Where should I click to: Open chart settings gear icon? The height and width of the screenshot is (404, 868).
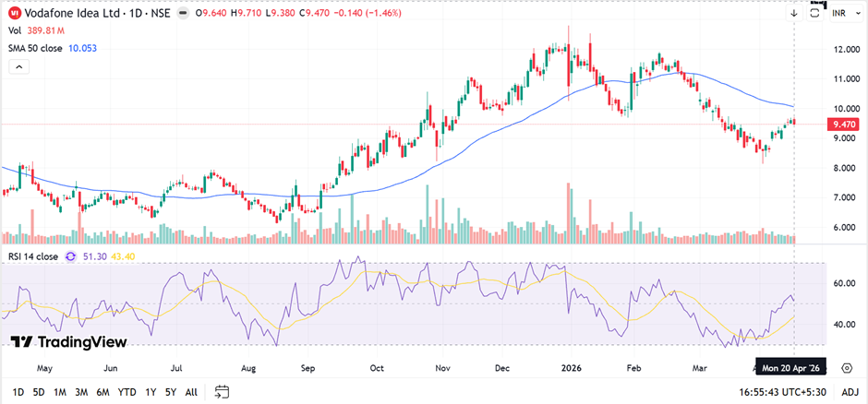847,368
